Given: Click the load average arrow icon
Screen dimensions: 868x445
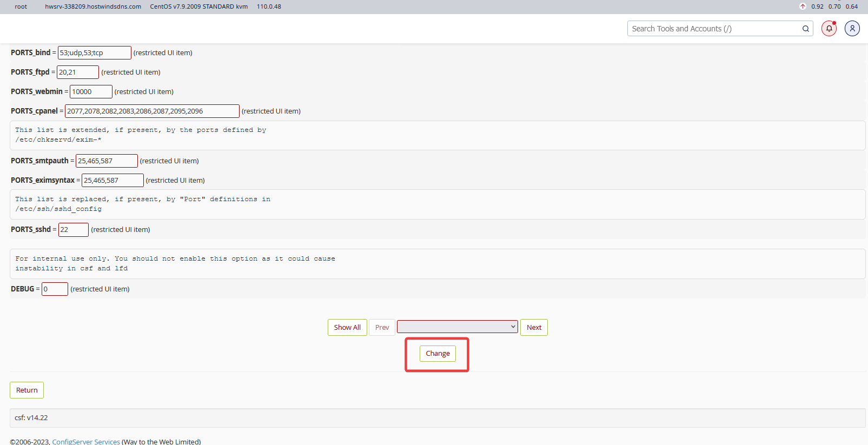Looking at the screenshot, I should tap(803, 6).
